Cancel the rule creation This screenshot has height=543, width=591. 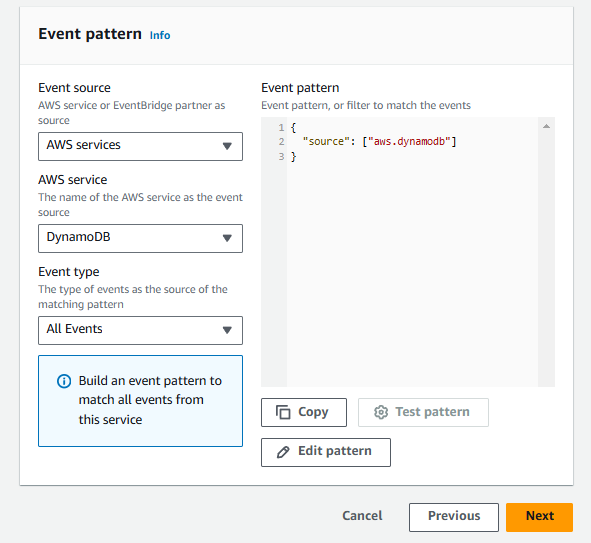click(362, 515)
